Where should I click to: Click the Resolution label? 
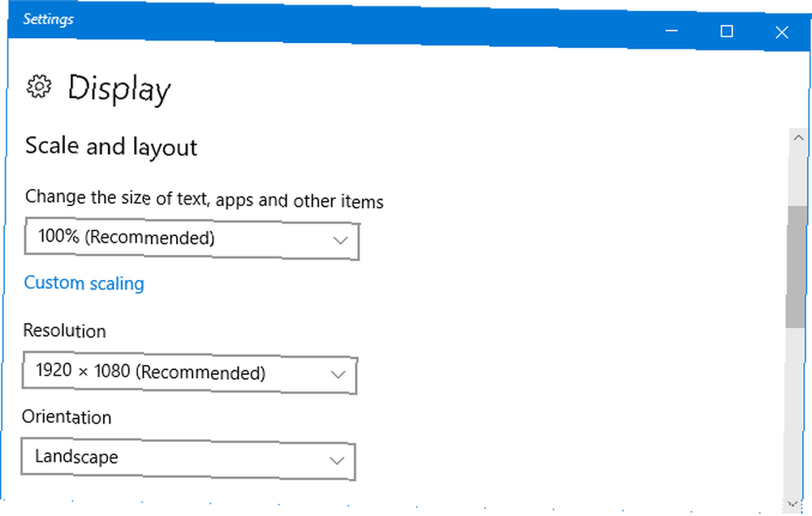tap(65, 331)
